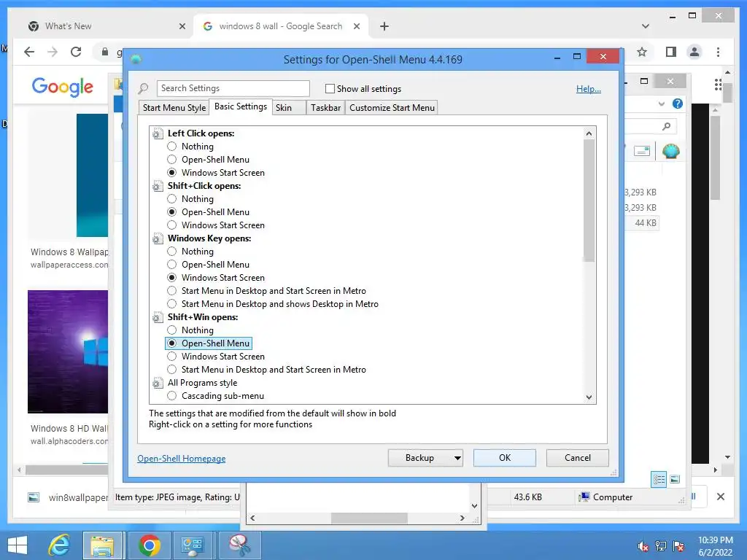The width and height of the screenshot is (747, 560).
Task: Open new tab with plus button
Action: pos(384,26)
